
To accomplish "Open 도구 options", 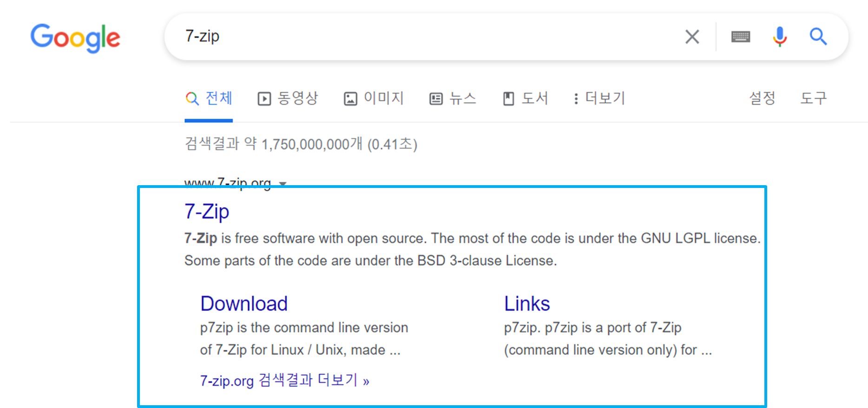I will coord(813,98).
